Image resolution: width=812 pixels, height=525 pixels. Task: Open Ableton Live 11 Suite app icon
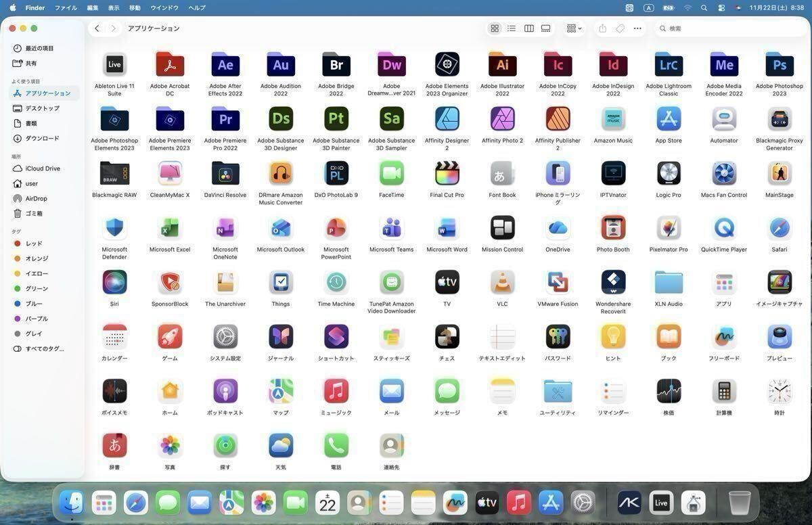(114, 65)
